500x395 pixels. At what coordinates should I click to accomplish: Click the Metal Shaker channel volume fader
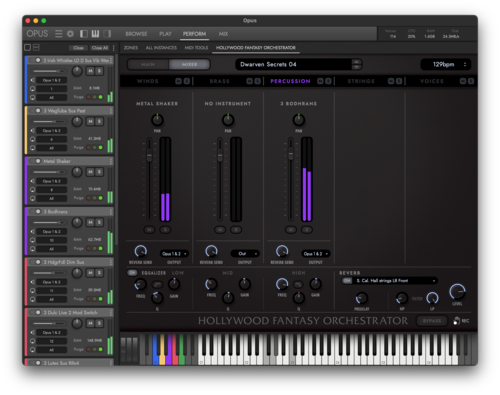149,155
